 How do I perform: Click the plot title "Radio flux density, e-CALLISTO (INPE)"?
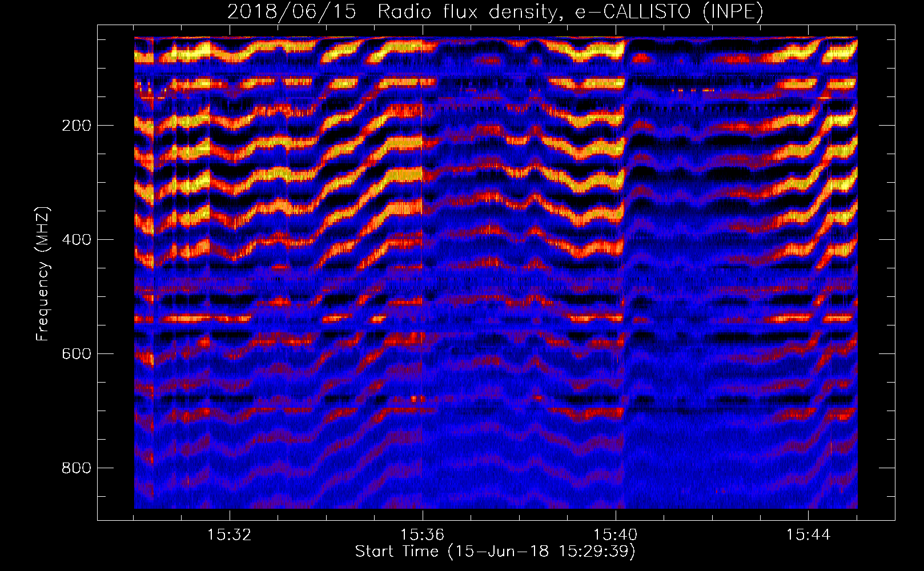571,11
